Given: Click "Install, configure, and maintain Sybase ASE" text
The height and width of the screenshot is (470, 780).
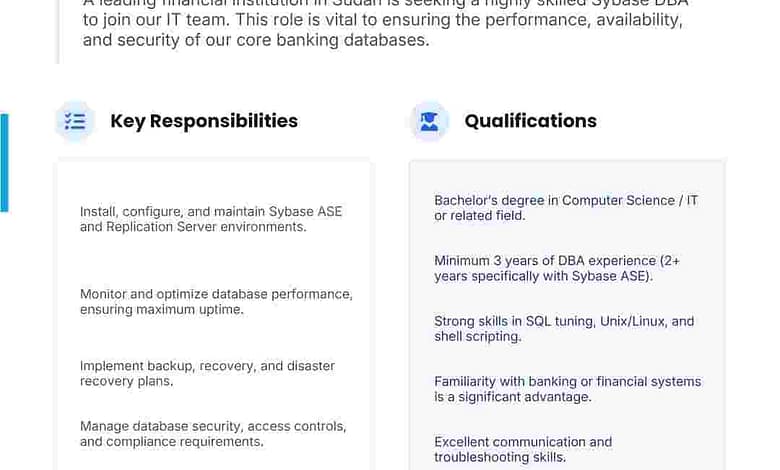Looking at the screenshot, I should point(211,211).
